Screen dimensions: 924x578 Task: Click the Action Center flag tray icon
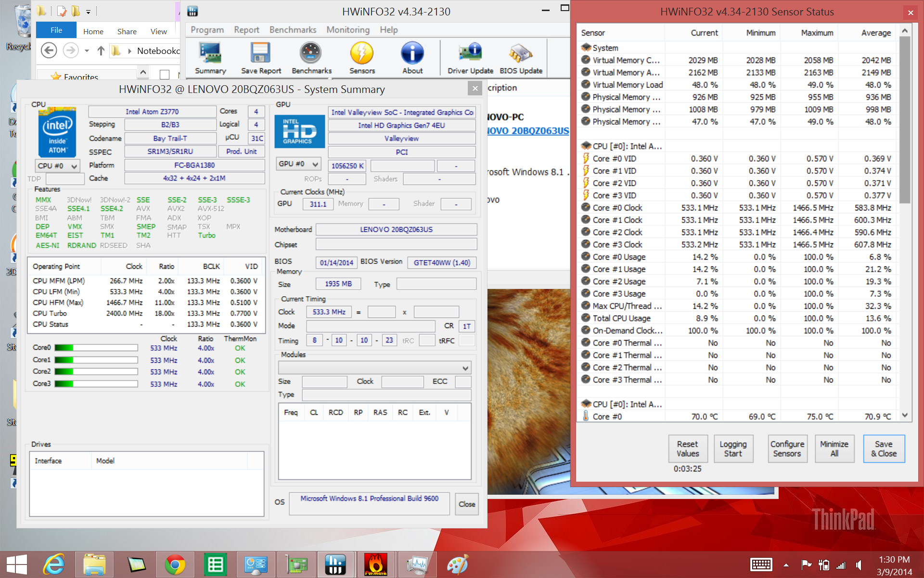coord(806,565)
